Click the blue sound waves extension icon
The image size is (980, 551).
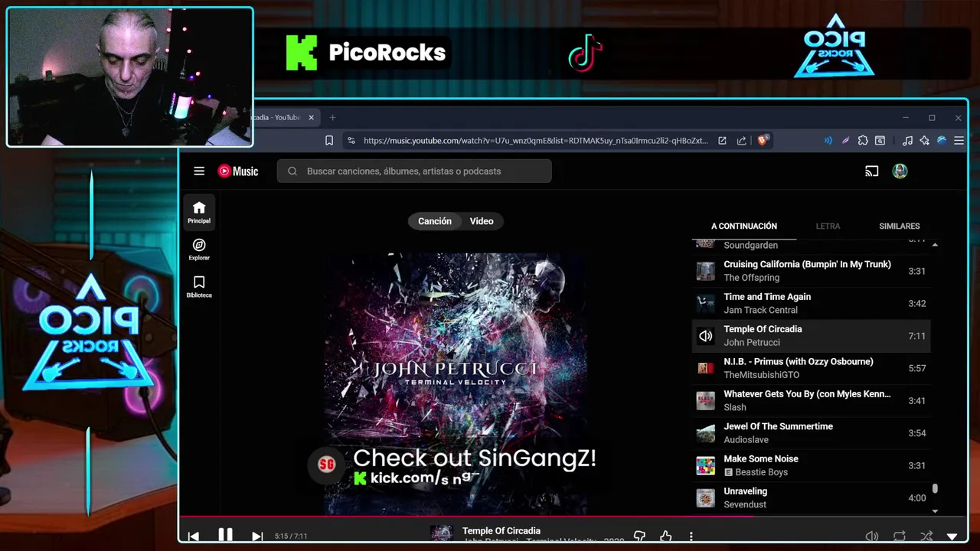coord(828,141)
